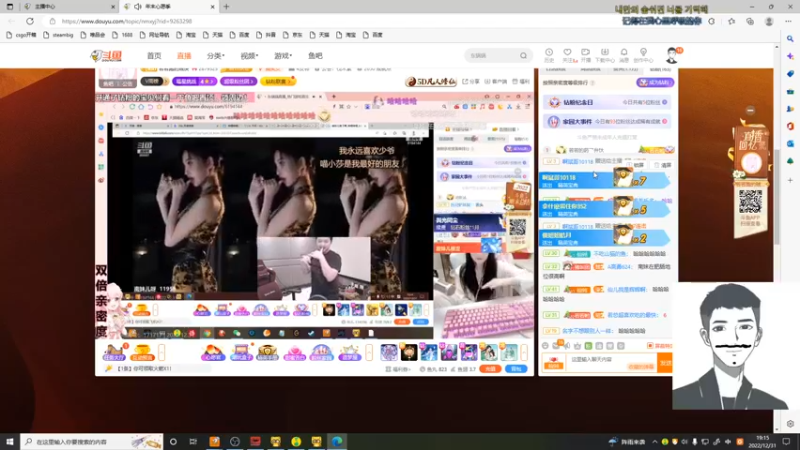Send chat with the 发送 button
The image size is (800, 450).
pyautogui.click(x=665, y=363)
